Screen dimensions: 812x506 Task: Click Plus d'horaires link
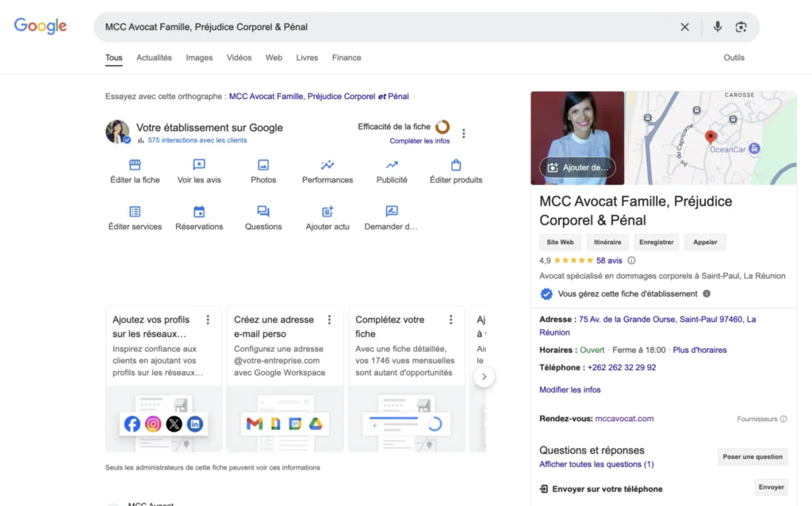coord(699,350)
